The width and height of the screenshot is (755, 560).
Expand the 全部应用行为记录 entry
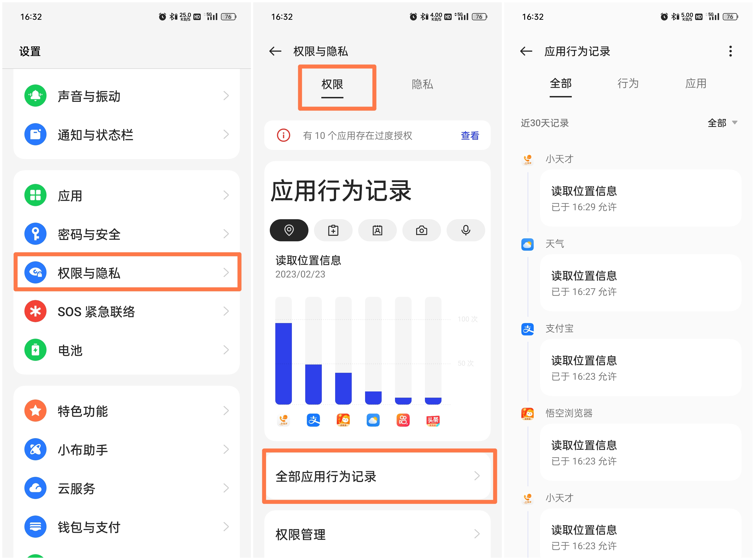(x=378, y=476)
